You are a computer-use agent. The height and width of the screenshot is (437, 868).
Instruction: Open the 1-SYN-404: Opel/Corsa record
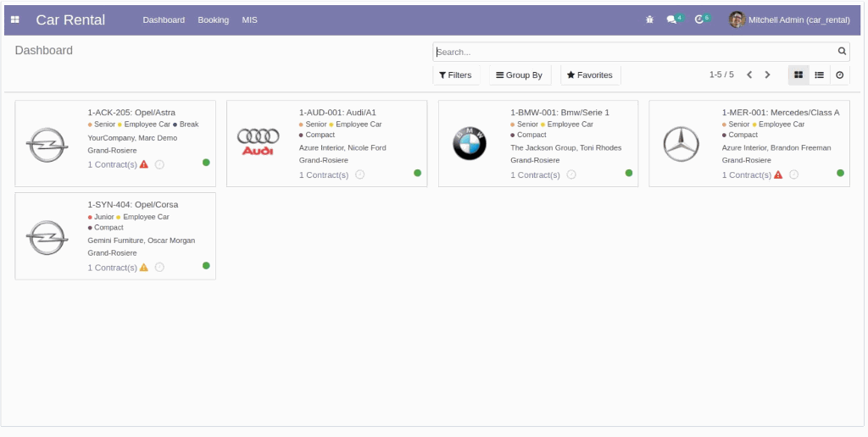(x=133, y=204)
